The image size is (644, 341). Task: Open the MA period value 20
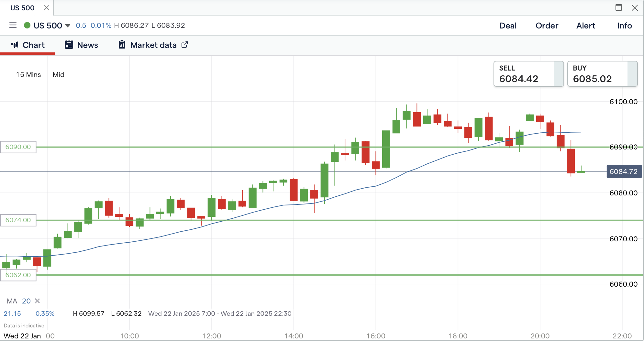(26, 301)
